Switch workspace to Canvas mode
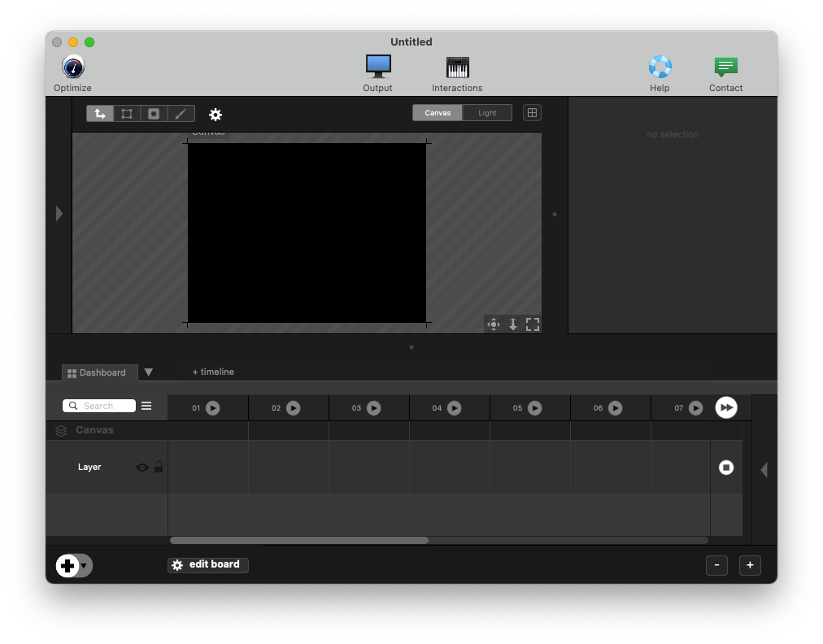 pos(438,113)
